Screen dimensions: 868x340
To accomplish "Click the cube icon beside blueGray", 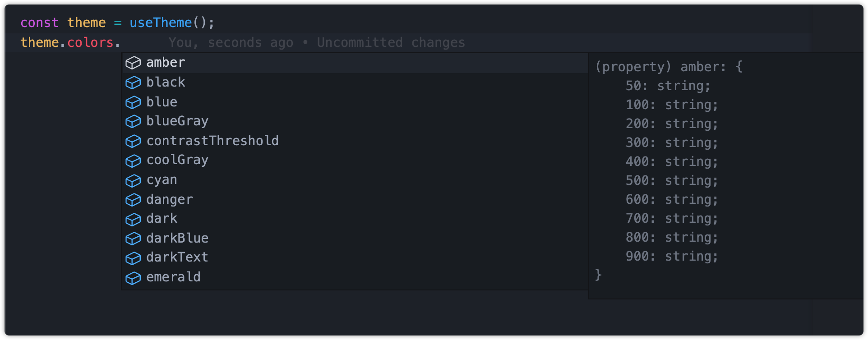I will (x=134, y=121).
